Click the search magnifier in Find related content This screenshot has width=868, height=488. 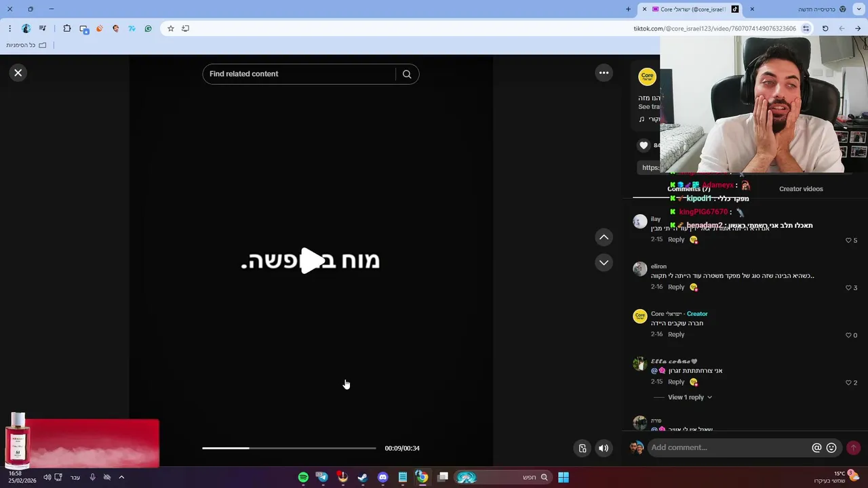[407, 75]
